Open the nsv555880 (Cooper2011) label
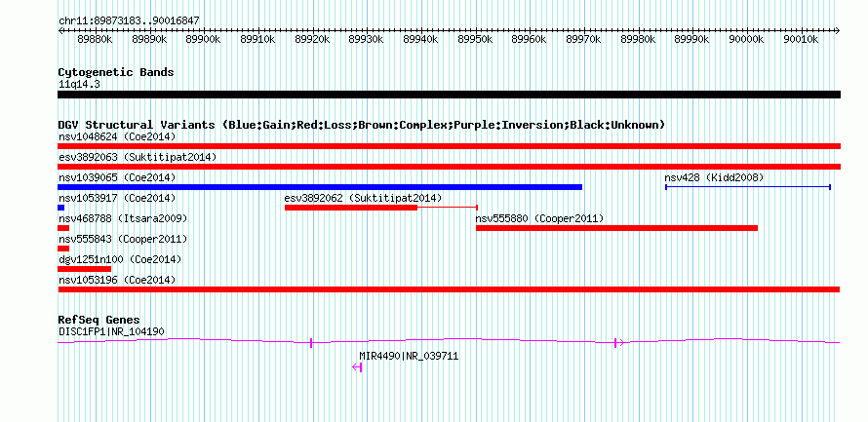 click(539, 218)
